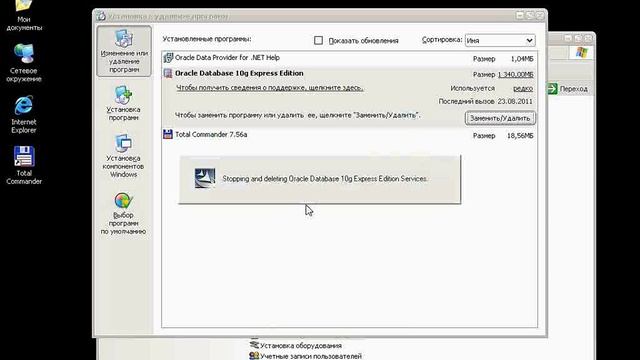Click Stopping and deleting Oracle services message
The height and width of the screenshot is (360, 640).
324,179
